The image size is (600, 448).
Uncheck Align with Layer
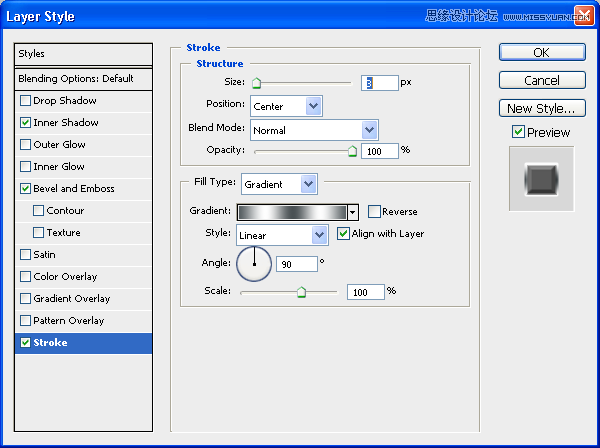pos(343,233)
